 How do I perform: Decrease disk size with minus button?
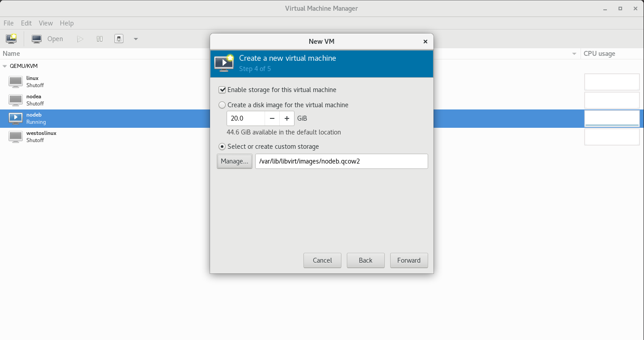click(x=272, y=119)
